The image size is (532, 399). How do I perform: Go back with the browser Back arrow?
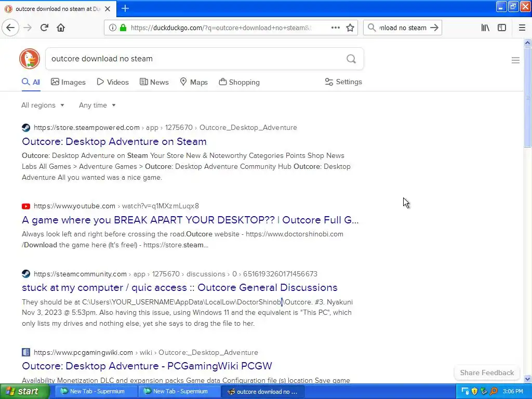[10, 28]
